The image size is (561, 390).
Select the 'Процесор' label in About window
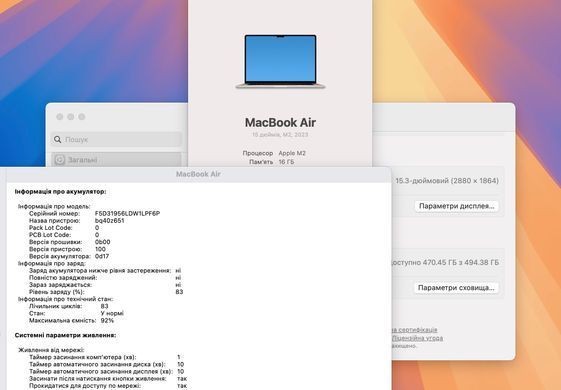point(258,153)
